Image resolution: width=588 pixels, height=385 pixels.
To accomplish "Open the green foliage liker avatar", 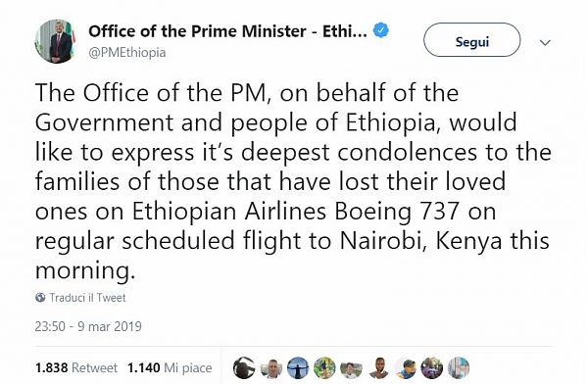I will point(324,367).
